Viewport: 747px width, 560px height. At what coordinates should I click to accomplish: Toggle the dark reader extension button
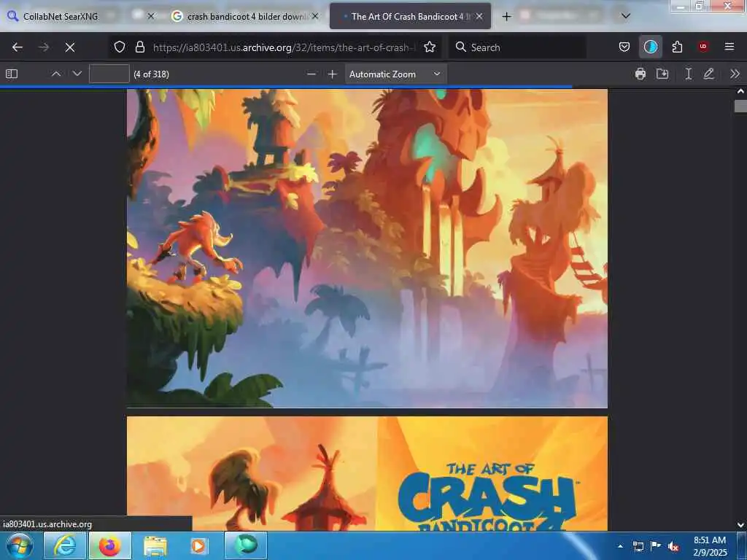650,47
